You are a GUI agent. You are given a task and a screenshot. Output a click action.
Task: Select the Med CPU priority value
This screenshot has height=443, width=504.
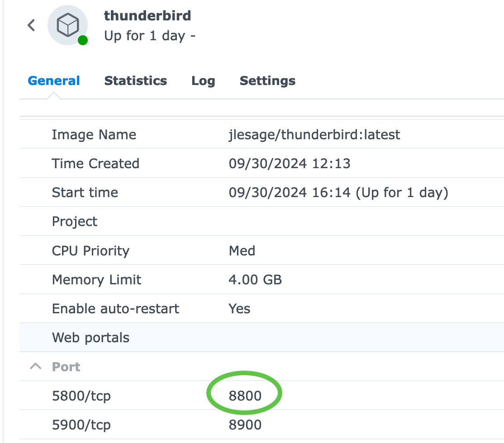242,250
